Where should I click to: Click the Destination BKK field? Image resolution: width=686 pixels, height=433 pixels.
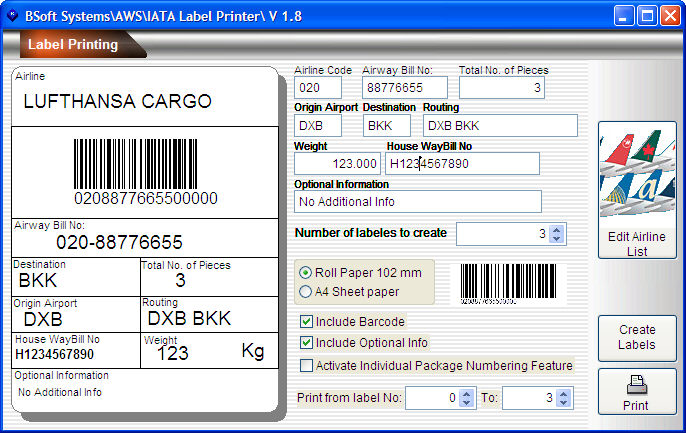pyautogui.click(x=387, y=126)
